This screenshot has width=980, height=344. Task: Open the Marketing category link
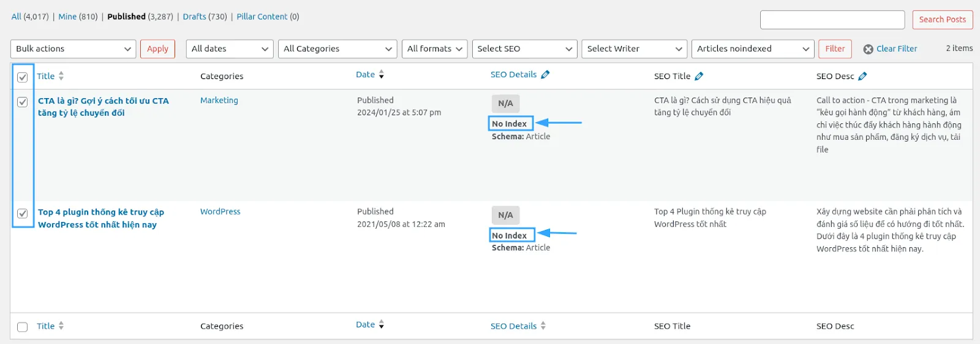tap(219, 101)
